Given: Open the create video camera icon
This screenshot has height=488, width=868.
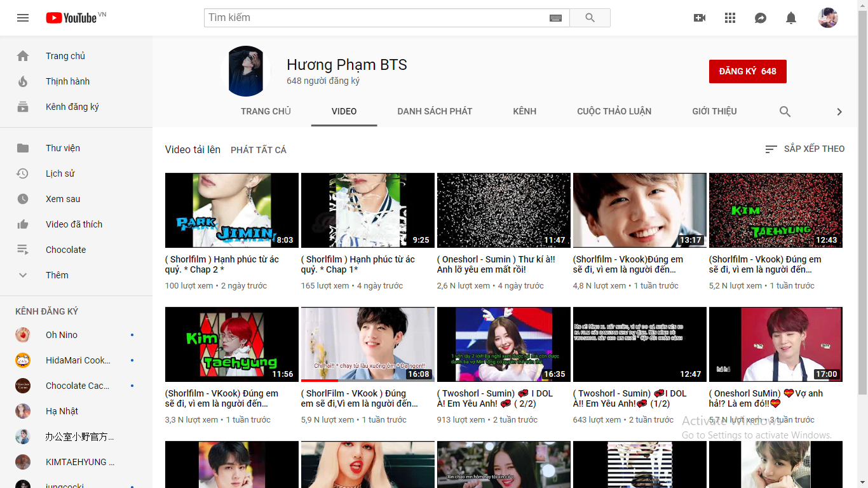Looking at the screenshot, I should coord(700,18).
